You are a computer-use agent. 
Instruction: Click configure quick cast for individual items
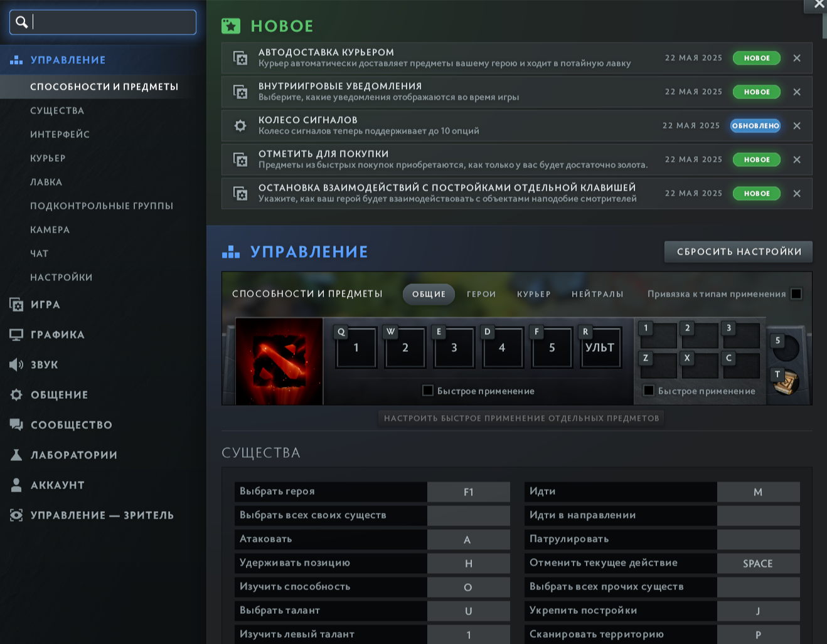[x=521, y=418]
